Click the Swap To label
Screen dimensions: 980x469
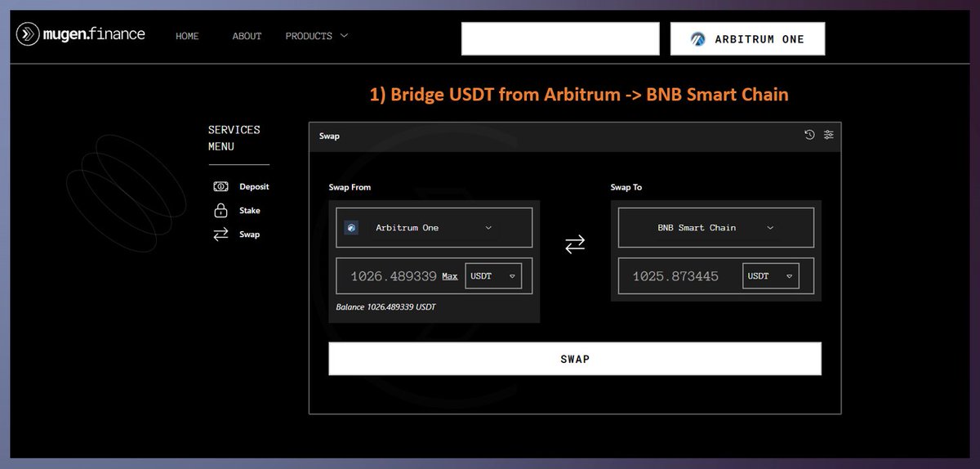point(626,187)
